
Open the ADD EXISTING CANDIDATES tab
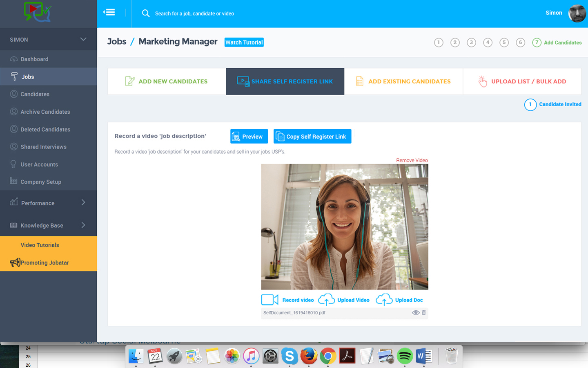(x=404, y=81)
